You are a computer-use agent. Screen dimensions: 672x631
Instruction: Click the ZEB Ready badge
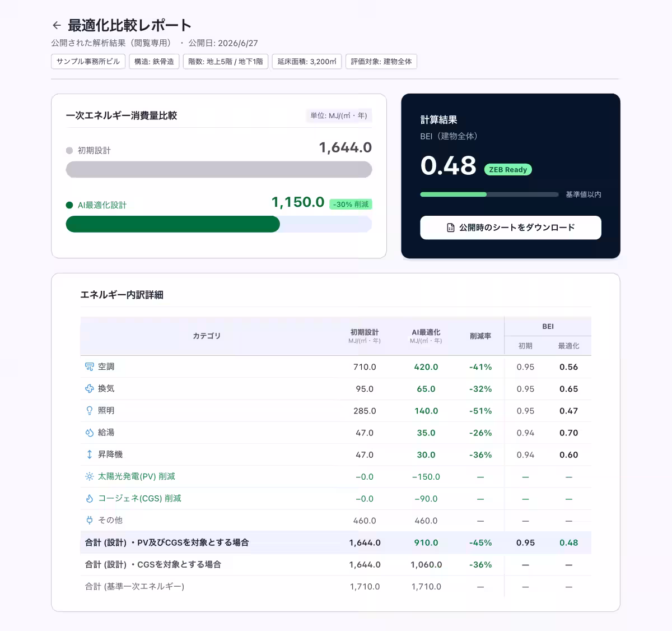[x=508, y=169]
